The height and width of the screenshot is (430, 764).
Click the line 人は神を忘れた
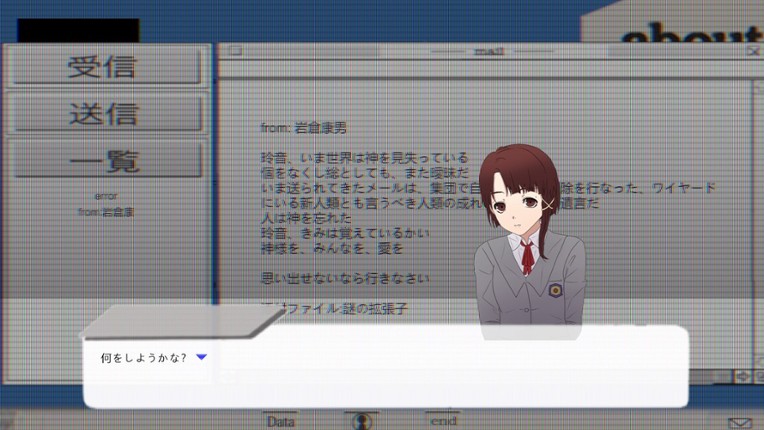click(x=306, y=218)
